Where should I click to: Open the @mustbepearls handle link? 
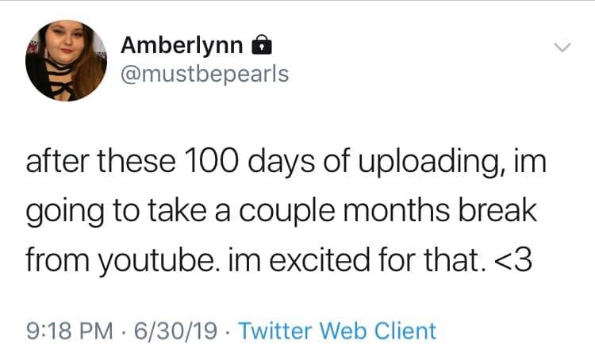pos(205,74)
